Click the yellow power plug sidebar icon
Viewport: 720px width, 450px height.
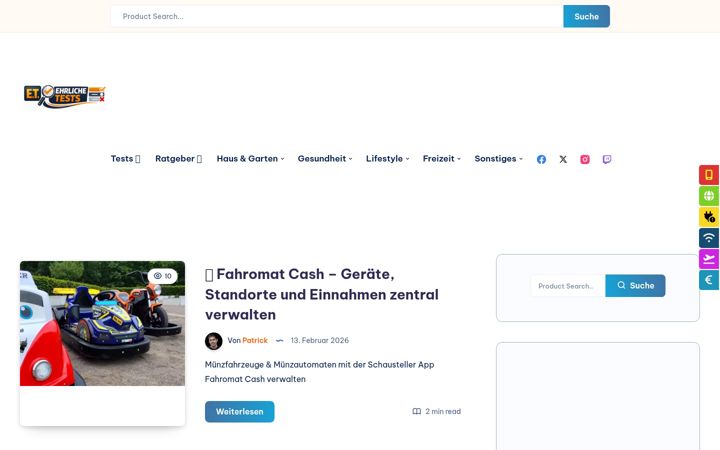709,217
